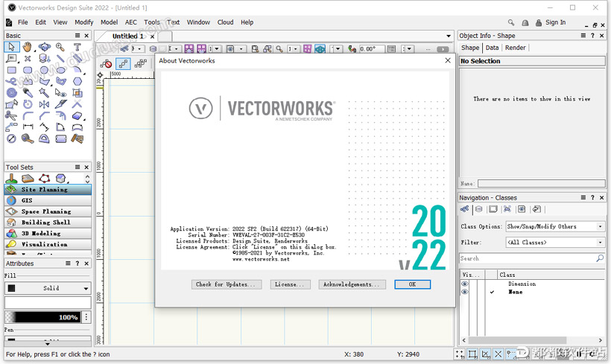611x364 pixels.
Task: Select the Site Planning tool set
Action: [48, 189]
